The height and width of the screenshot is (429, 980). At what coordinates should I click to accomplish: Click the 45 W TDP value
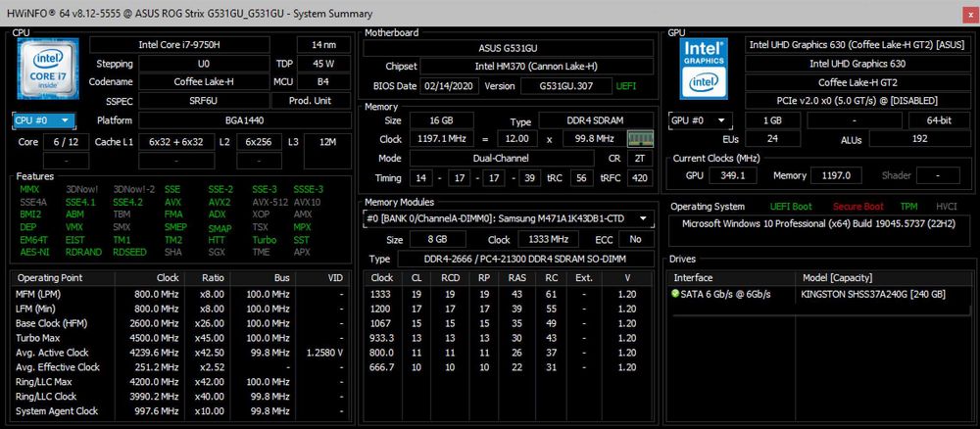(x=323, y=64)
